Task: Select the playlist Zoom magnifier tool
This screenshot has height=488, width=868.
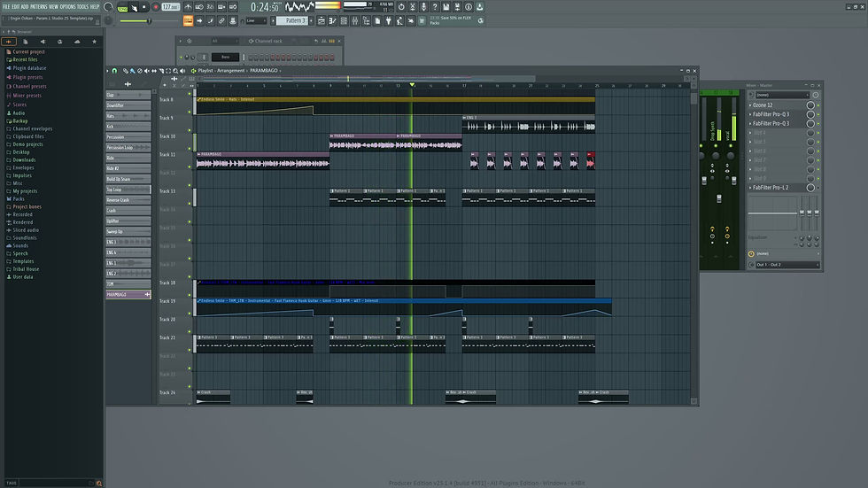Action: coord(175,71)
